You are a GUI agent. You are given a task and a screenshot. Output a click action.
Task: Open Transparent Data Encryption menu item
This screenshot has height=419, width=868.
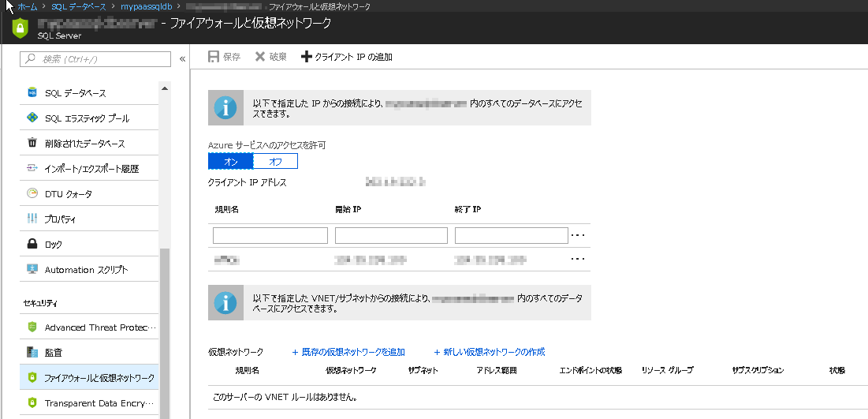tap(95, 403)
